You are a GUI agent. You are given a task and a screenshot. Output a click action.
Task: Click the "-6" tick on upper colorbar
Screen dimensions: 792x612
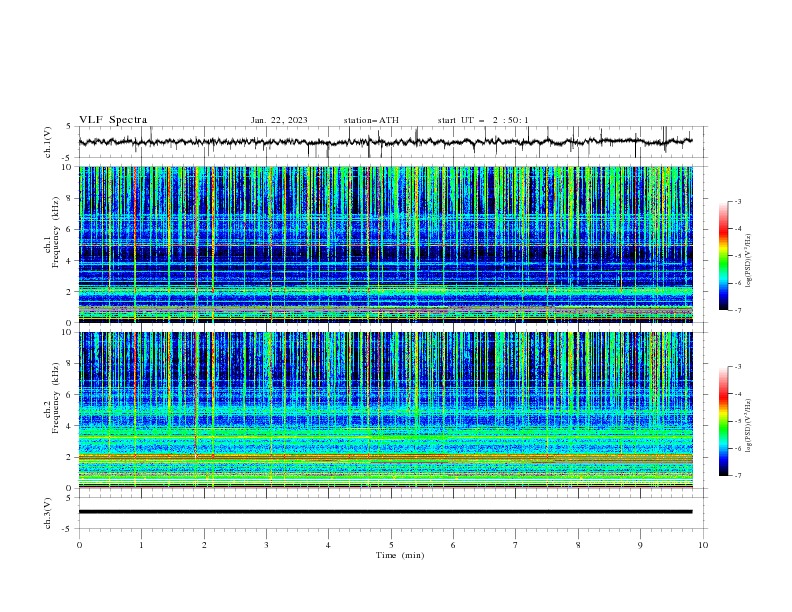(738, 283)
